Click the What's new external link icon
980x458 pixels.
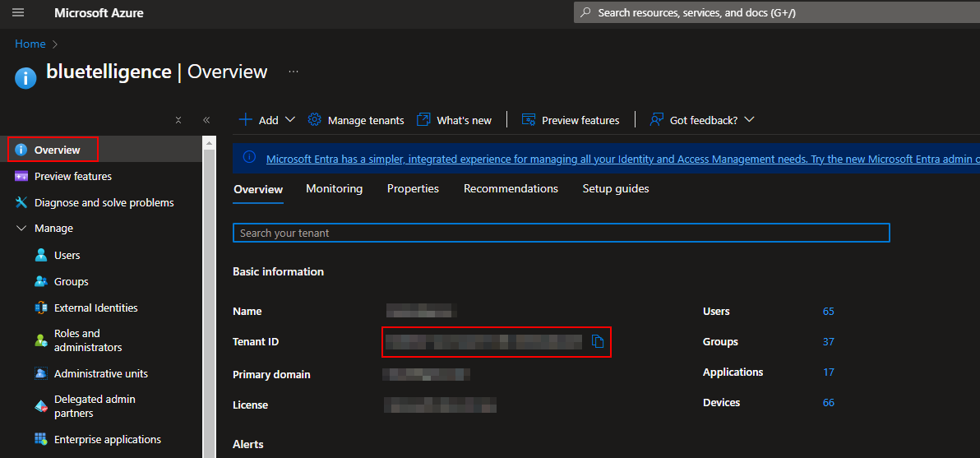pos(423,120)
